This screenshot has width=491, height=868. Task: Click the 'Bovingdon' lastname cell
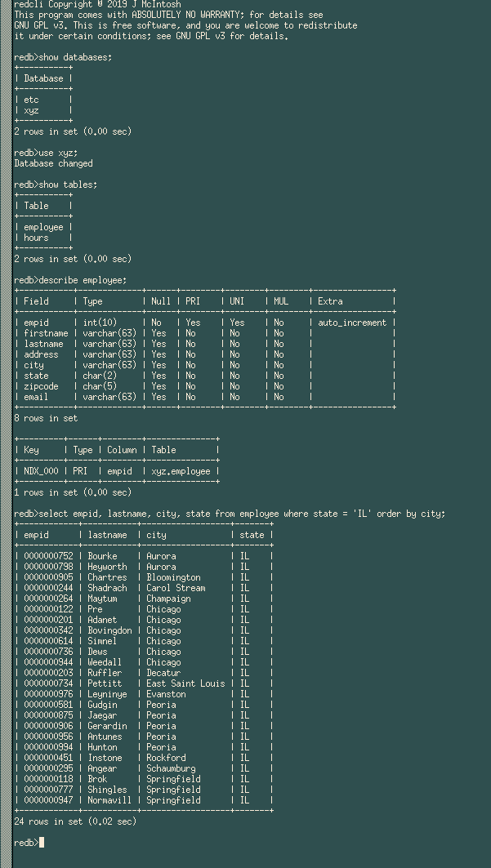pyautogui.click(x=109, y=630)
